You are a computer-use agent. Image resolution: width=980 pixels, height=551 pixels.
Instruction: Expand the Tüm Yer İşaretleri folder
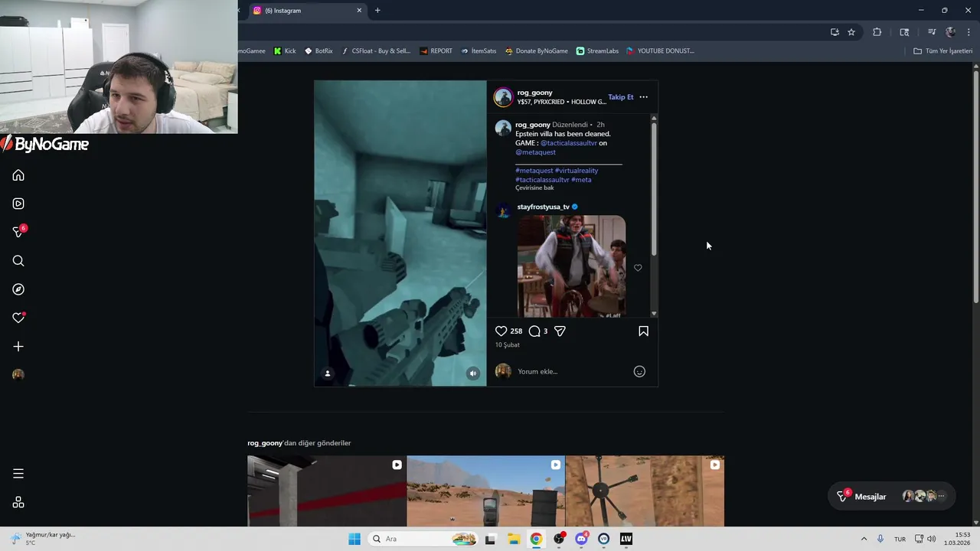[943, 51]
